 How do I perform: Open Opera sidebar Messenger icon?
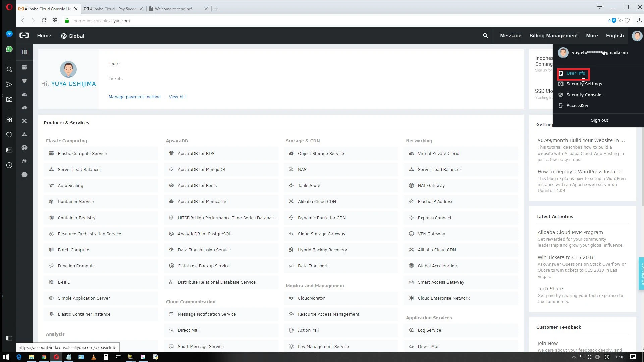pos(9,34)
